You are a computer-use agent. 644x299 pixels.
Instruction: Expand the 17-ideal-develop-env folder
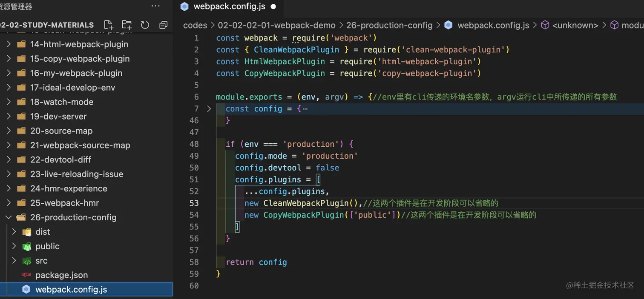pos(9,88)
